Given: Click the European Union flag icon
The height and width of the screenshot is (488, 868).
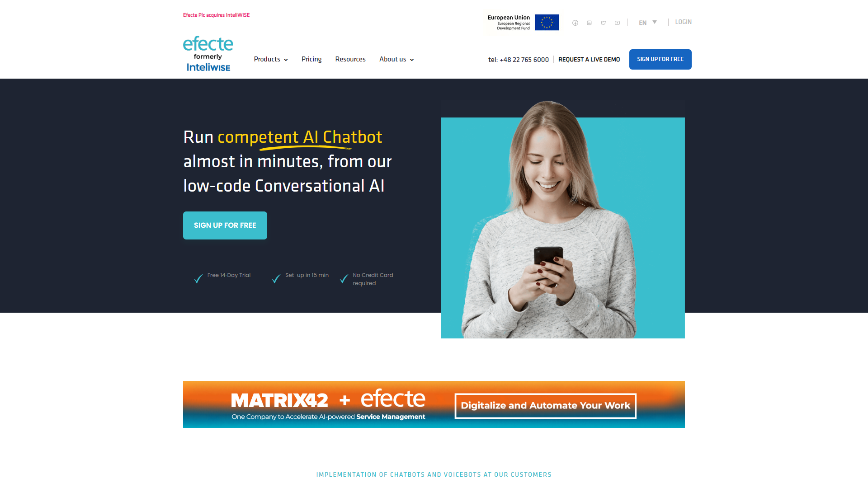Looking at the screenshot, I should click(547, 22).
